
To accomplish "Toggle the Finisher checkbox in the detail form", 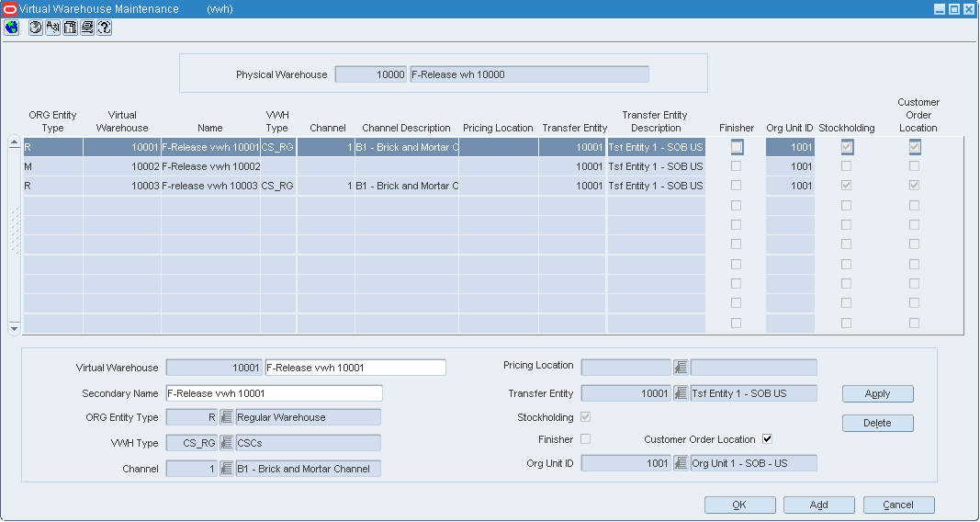I will 585,439.
